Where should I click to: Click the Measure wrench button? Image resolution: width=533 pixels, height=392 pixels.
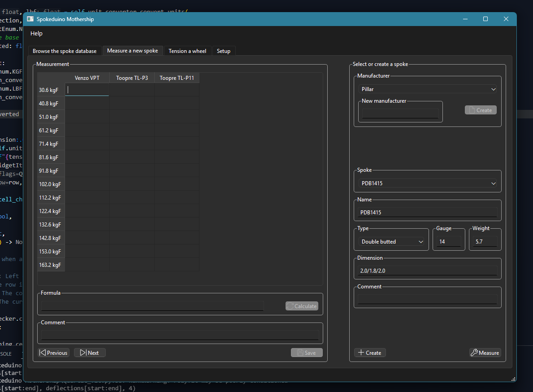click(485, 353)
